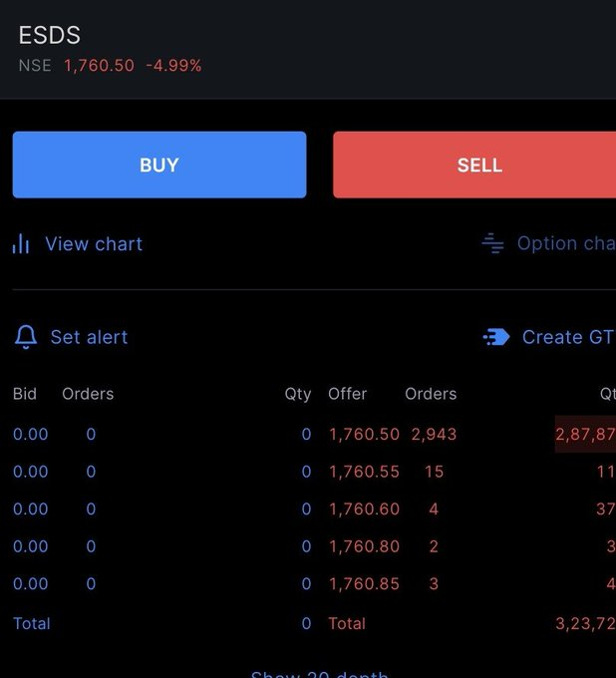Screen dimensions: 616x678
Task: Click the Option chain icon
Action: click(492, 243)
